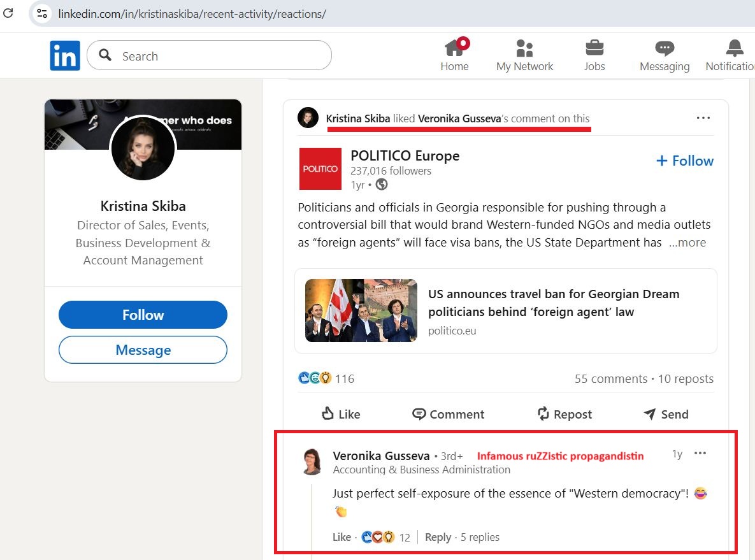Open the 55 comments link

[610, 379]
